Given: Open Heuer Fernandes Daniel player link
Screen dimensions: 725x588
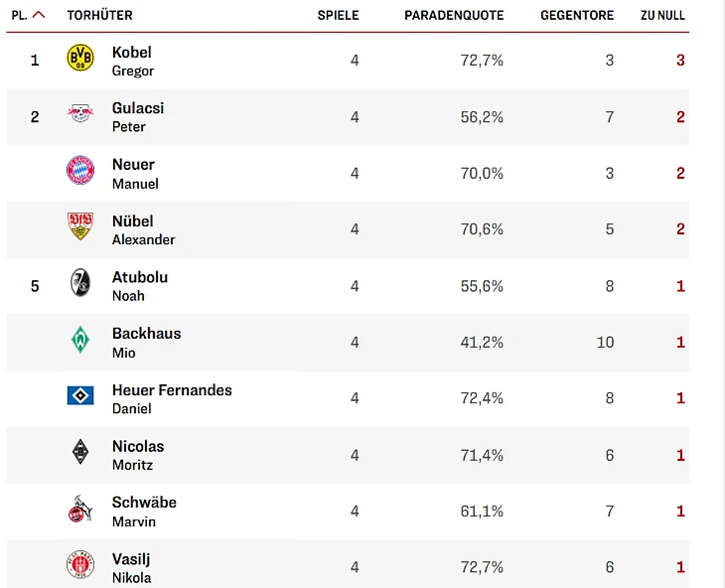Looking at the screenshot, I should tap(172, 399).
